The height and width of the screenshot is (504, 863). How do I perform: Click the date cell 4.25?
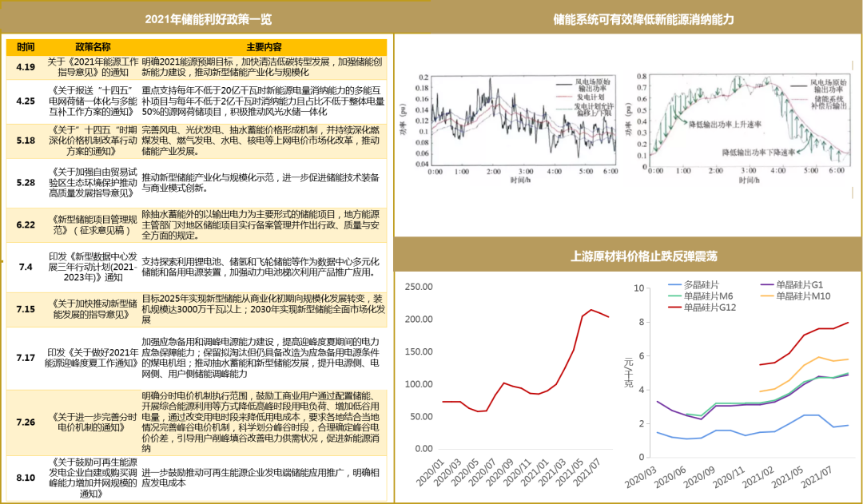pos(26,101)
